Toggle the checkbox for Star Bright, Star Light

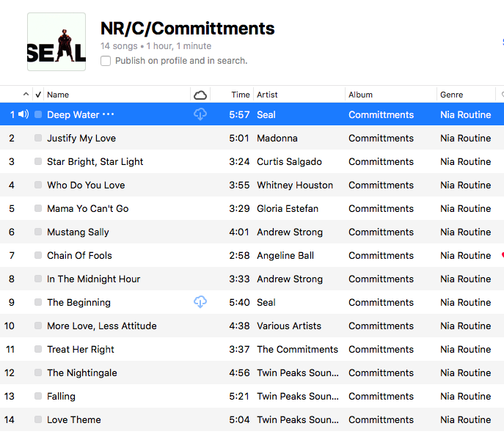click(38, 161)
